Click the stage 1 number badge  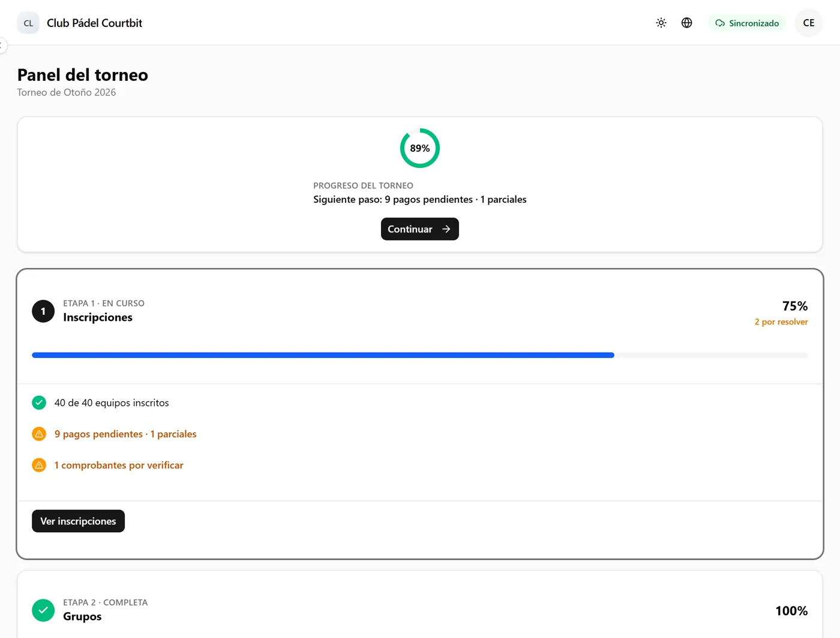click(43, 311)
